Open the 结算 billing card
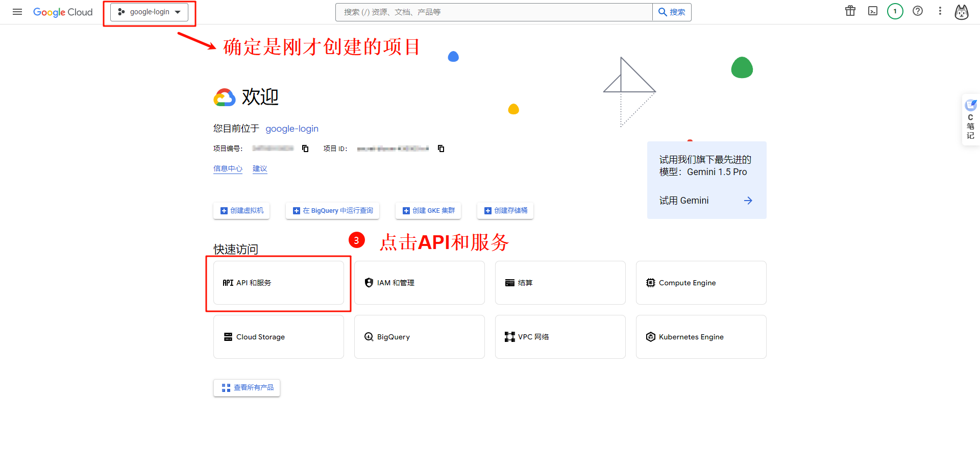 point(560,283)
